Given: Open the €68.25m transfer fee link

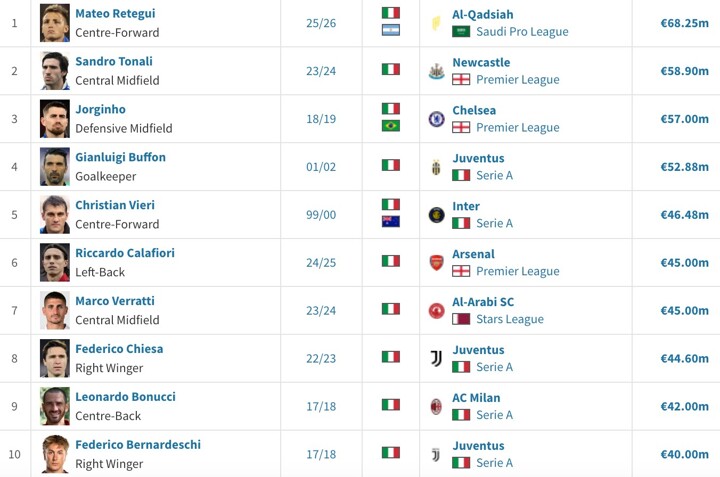Looking at the screenshot, I should (684, 23).
